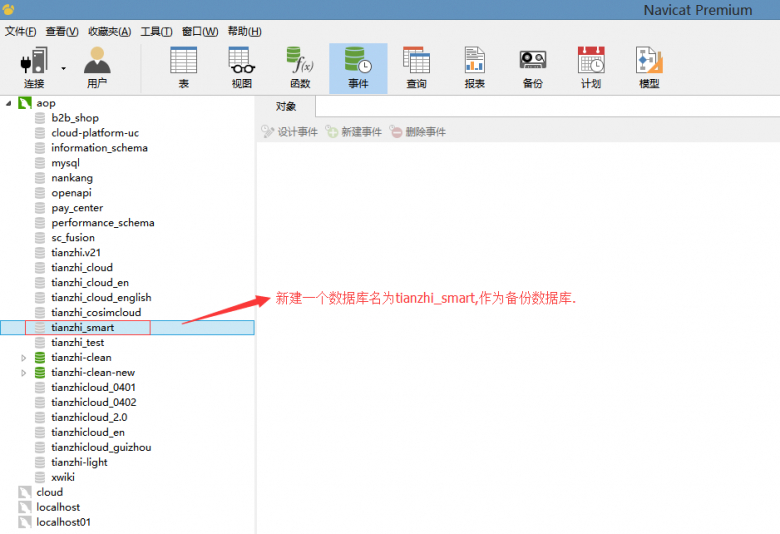Expand the tianzhi-clean database
The height and width of the screenshot is (534, 780).
23,358
